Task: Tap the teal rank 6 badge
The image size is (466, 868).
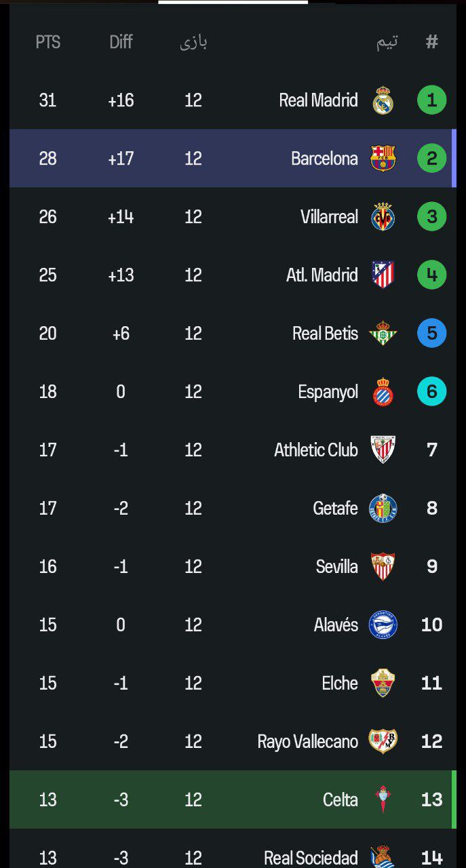Action: (432, 392)
